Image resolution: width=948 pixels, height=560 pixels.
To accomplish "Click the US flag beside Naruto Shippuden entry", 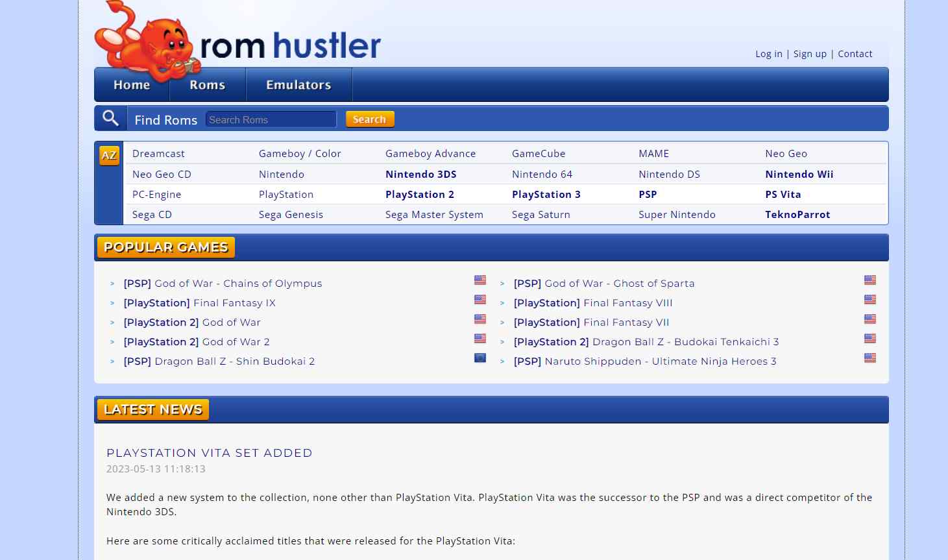I will pos(869,358).
